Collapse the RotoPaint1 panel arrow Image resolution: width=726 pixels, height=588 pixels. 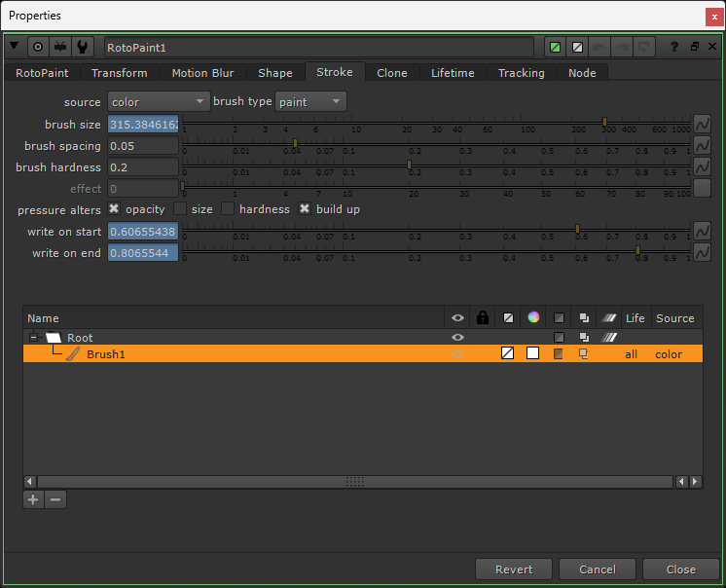(14, 46)
